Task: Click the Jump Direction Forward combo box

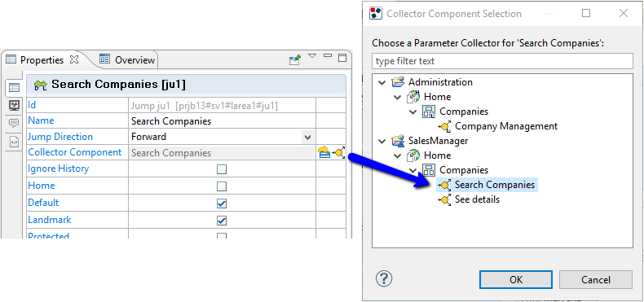Action: point(222,137)
